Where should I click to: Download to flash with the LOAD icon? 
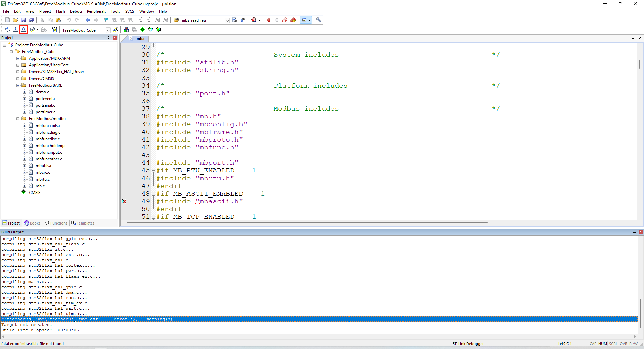(x=55, y=30)
